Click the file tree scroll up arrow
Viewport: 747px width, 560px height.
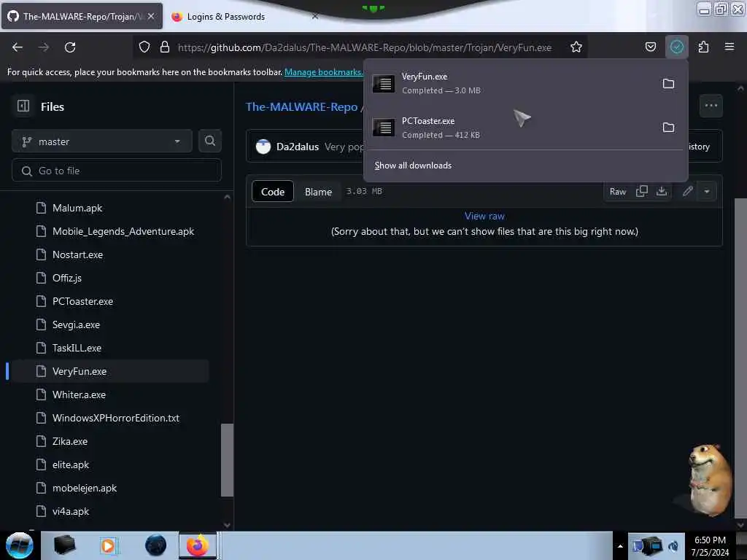(228, 197)
